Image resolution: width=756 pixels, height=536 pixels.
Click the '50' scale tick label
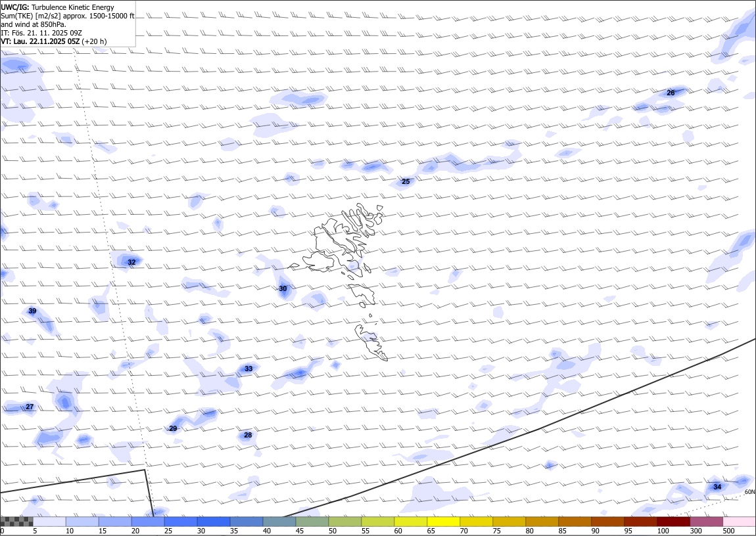(333, 531)
